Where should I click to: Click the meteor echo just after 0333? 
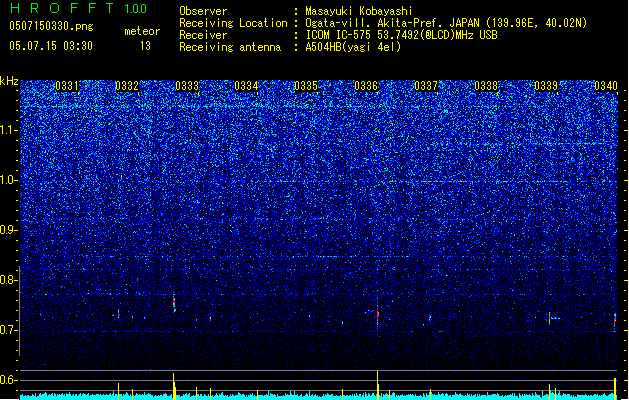[x=174, y=303]
